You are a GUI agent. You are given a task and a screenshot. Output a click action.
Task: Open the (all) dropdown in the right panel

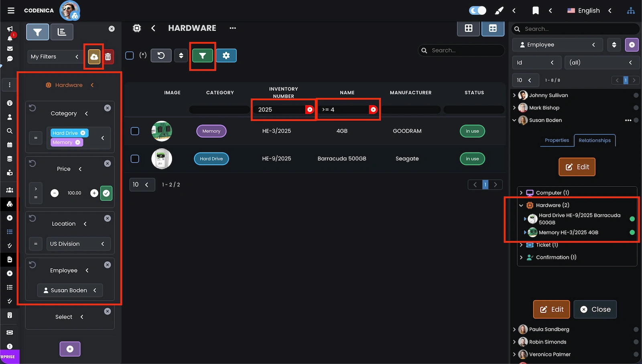pos(602,63)
